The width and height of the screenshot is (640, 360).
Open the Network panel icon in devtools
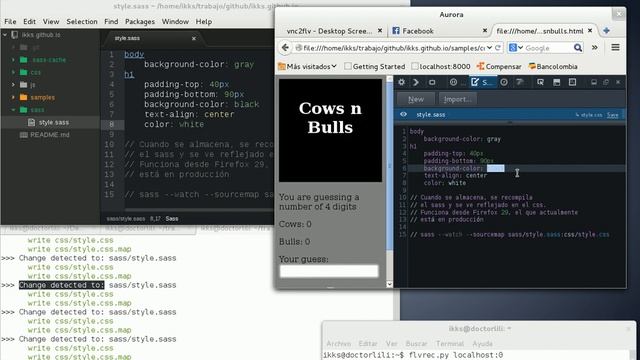[x=520, y=82]
